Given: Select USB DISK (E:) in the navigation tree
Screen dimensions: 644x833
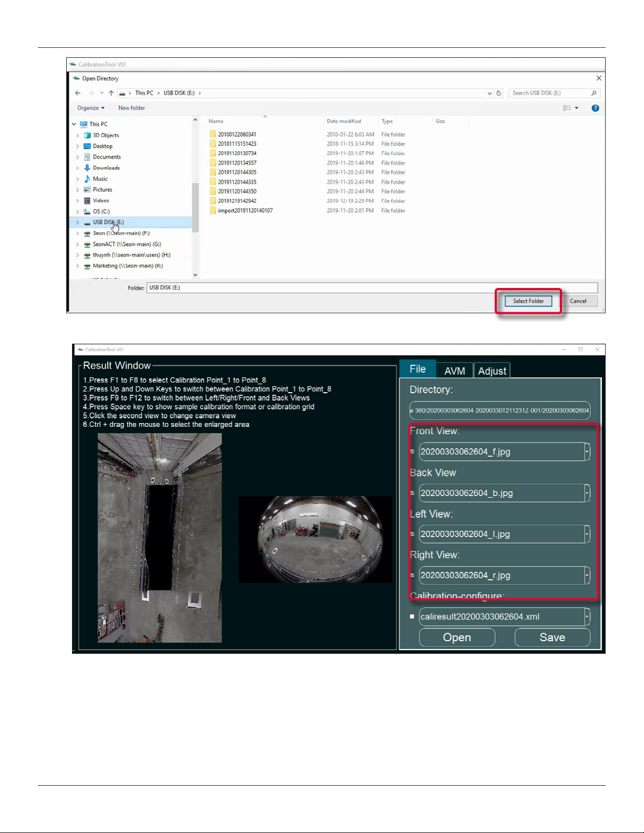Looking at the screenshot, I should (x=108, y=222).
